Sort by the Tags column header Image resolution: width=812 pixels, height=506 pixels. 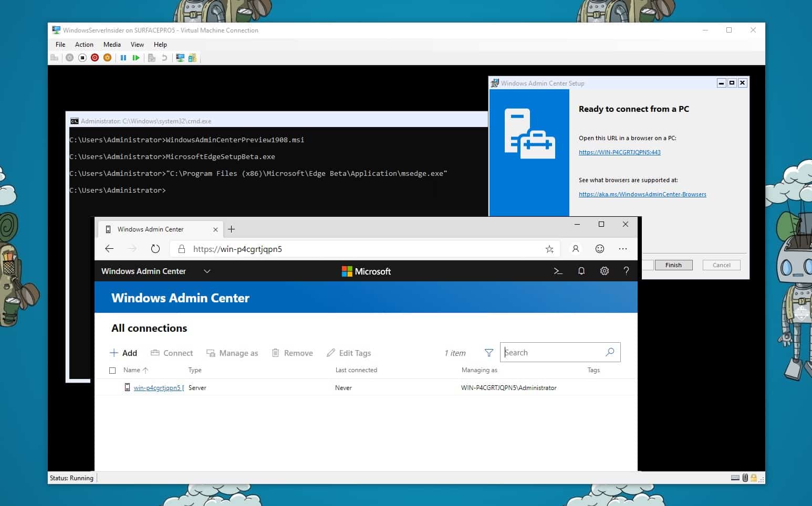point(594,370)
